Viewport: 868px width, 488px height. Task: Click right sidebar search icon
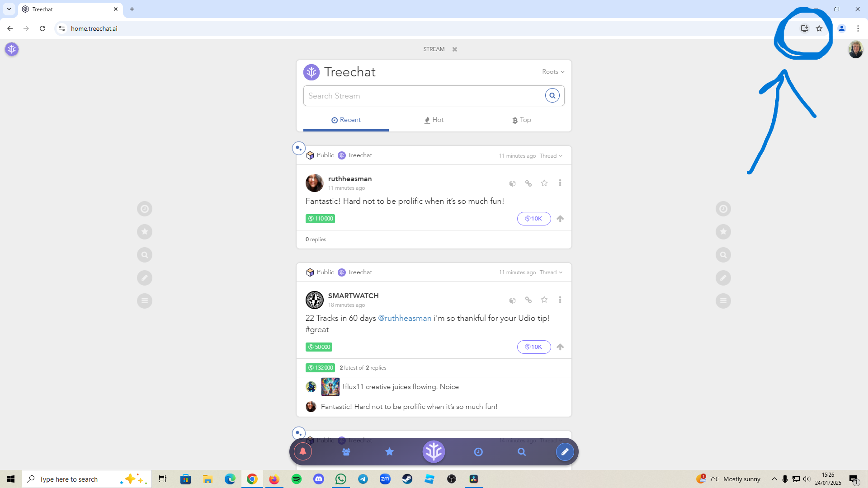click(723, 255)
